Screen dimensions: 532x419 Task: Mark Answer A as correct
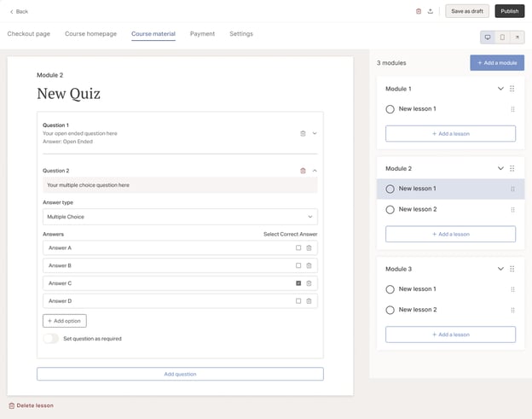coord(298,247)
